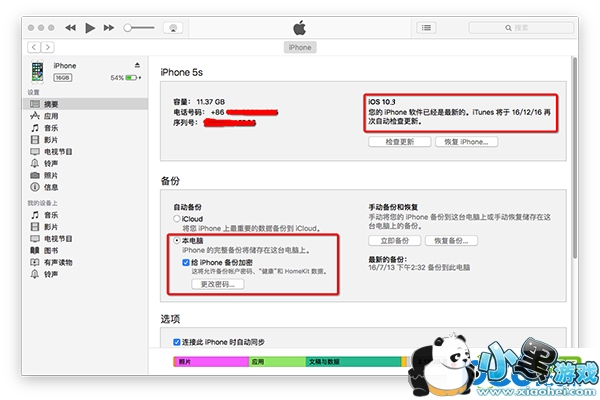
Task: Eject the iPhone device
Action: tap(137, 65)
